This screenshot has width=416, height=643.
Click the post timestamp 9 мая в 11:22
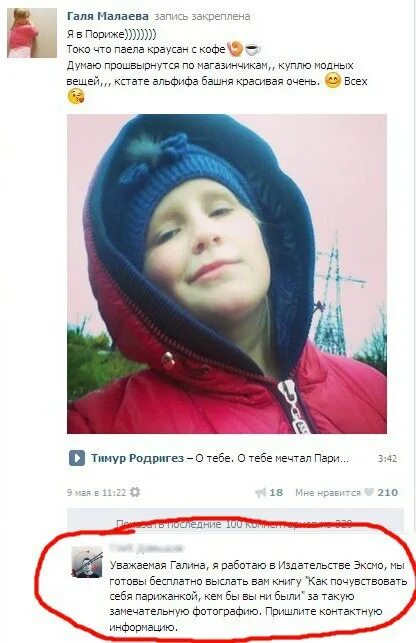click(x=96, y=492)
